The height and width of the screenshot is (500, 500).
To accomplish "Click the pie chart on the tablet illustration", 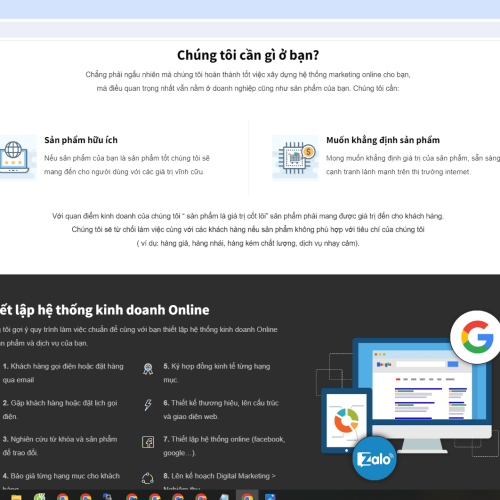I will pos(347,420).
